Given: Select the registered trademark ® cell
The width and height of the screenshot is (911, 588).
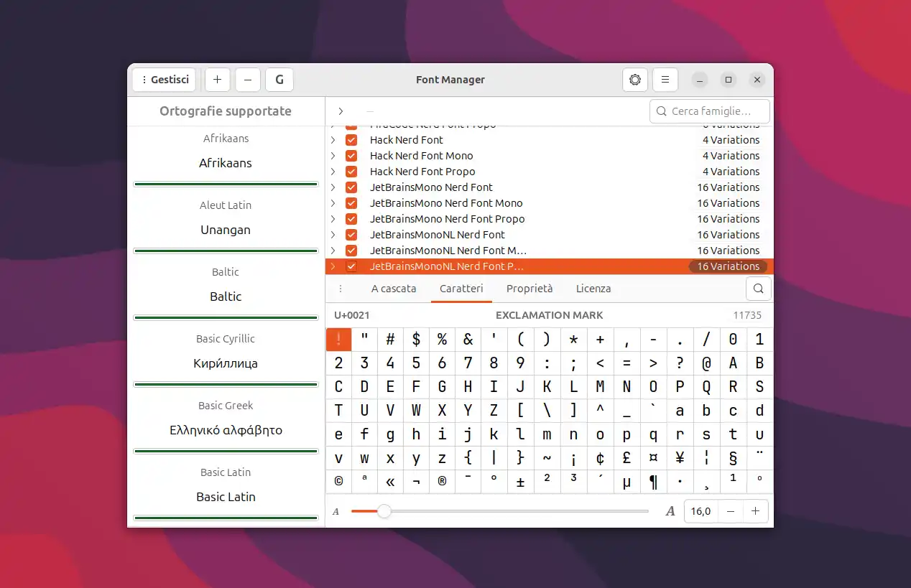Looking at the screenshot, I should pos(442,482).
